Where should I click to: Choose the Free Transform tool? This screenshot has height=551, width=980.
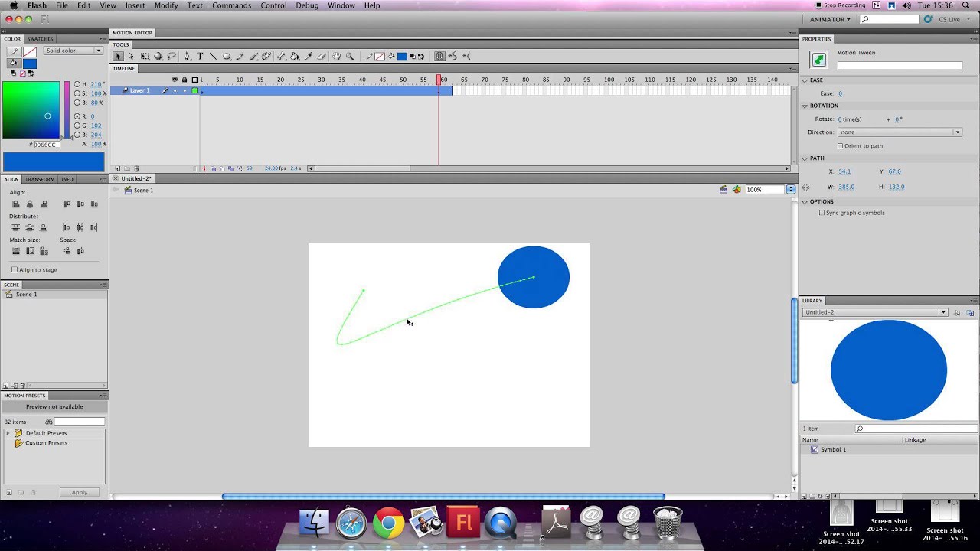(145, 56)
